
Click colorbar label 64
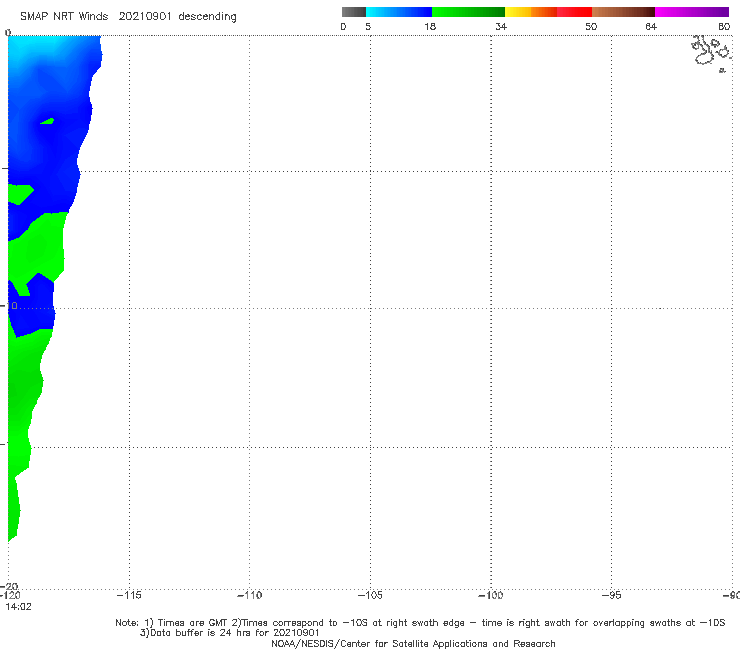(651, 26)
